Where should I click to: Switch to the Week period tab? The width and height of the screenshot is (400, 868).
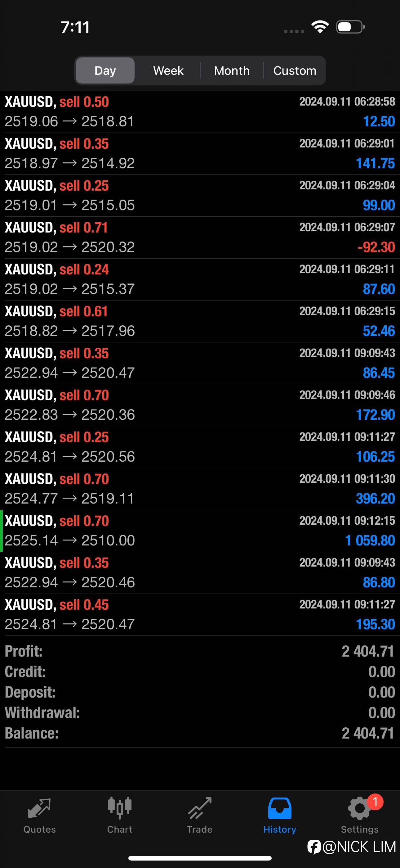(168, 70)
